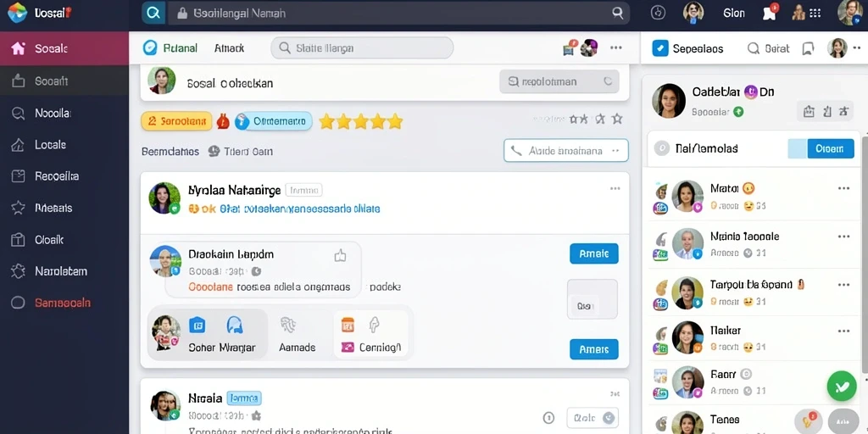Open the Baorr contact row
The image size is (868, 434).
(x=754, y=382)
